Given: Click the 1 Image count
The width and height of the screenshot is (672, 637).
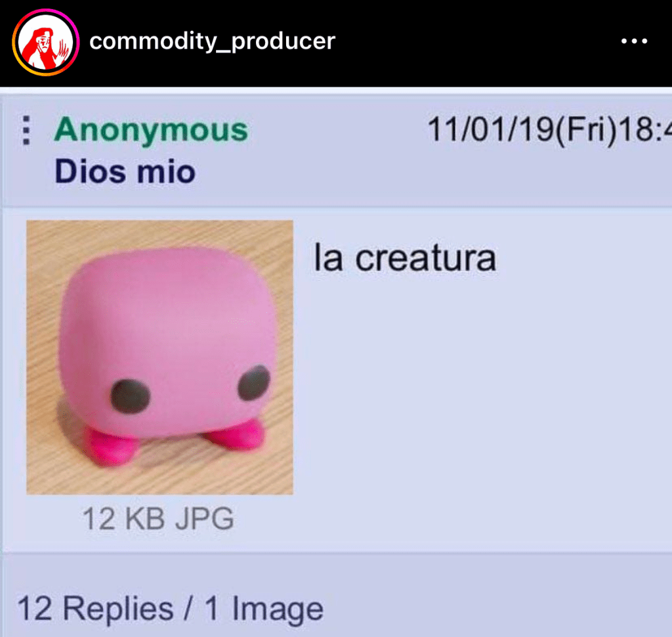Looking at the screenshot, I should pos(264,609).
